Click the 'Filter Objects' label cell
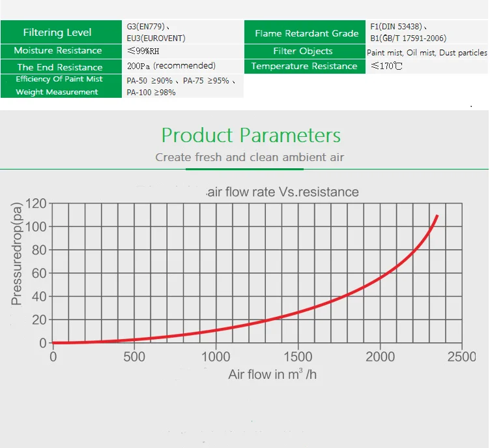Image resolution: width=490 pixels, height=448 pixels. (305, 52)
